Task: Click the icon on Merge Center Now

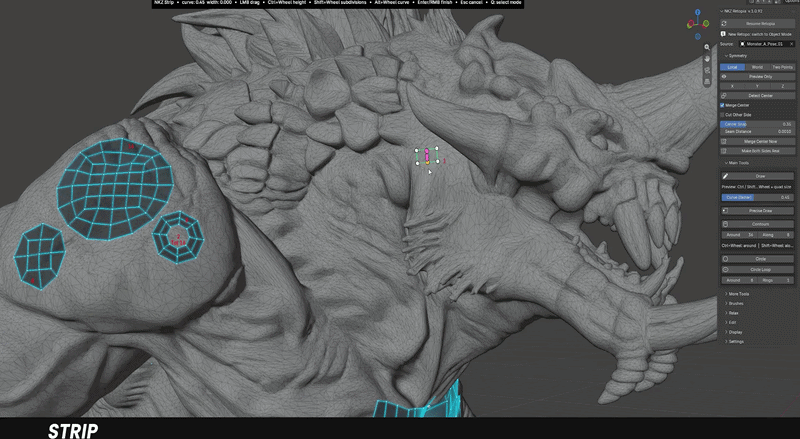Action: (x=724, y=141)
